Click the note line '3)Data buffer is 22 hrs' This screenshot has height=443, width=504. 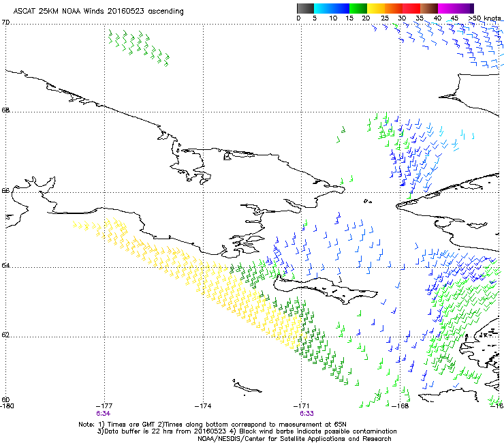(247, 431)
